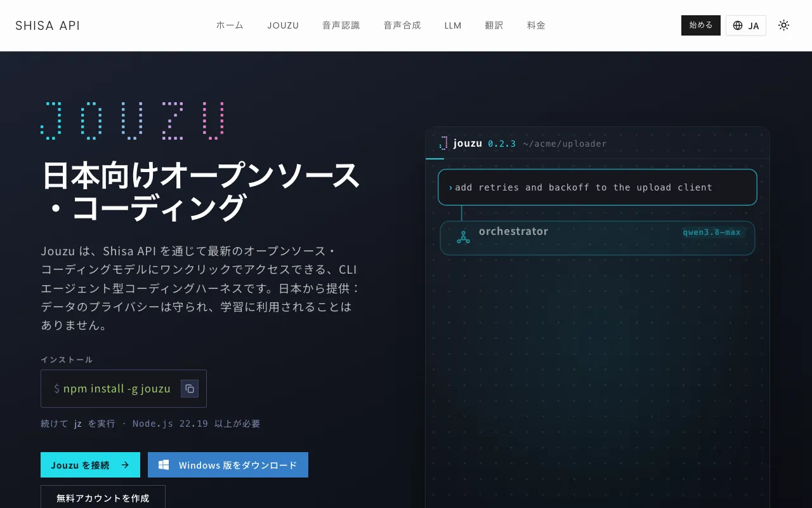Open the JOUZU nav item

click(x=283, y=25)
